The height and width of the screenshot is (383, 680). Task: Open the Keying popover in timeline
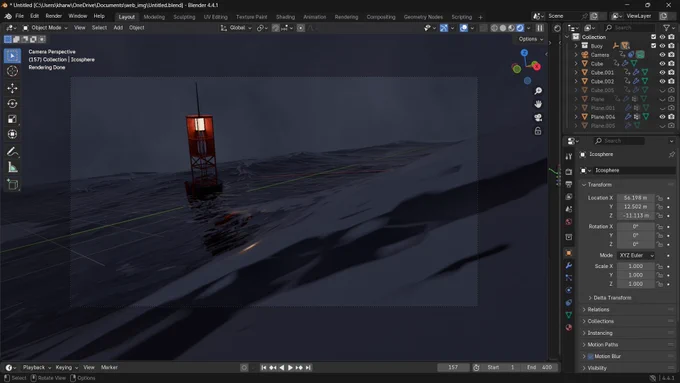click(66, 367)
